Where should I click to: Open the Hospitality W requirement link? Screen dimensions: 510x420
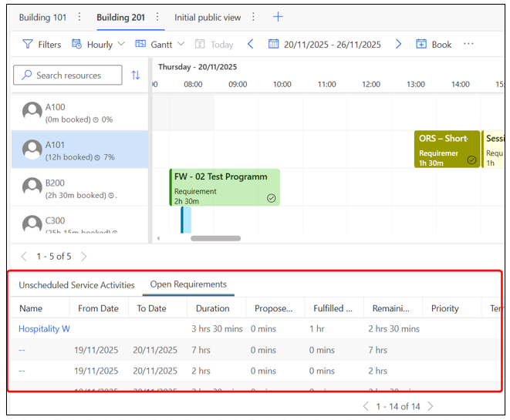pos(44,329)
